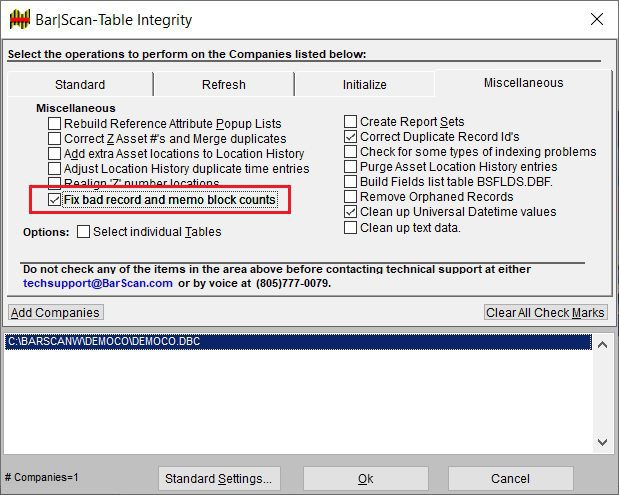Click the Bar|Scan barcode icon in title bar
Viewport: 619px width, 495px height.
coord(20,19)
